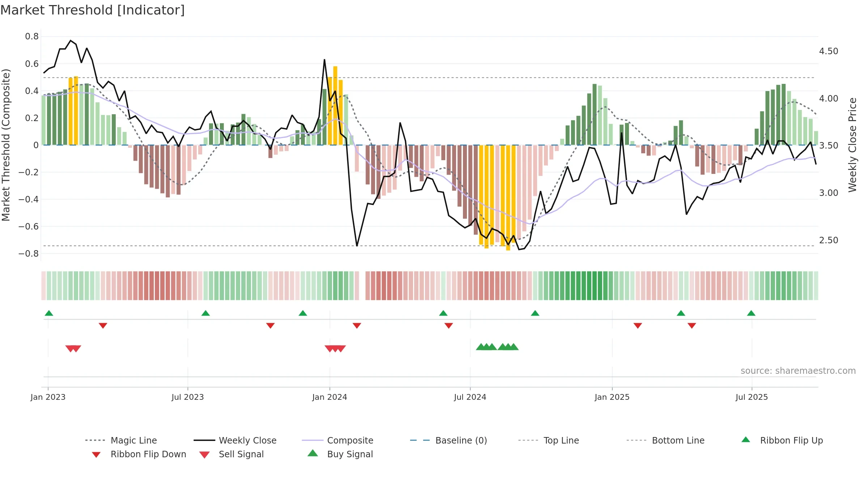Click the 2.50 price tick label
Screen dimensions: 868x488
tap(829, 240)
